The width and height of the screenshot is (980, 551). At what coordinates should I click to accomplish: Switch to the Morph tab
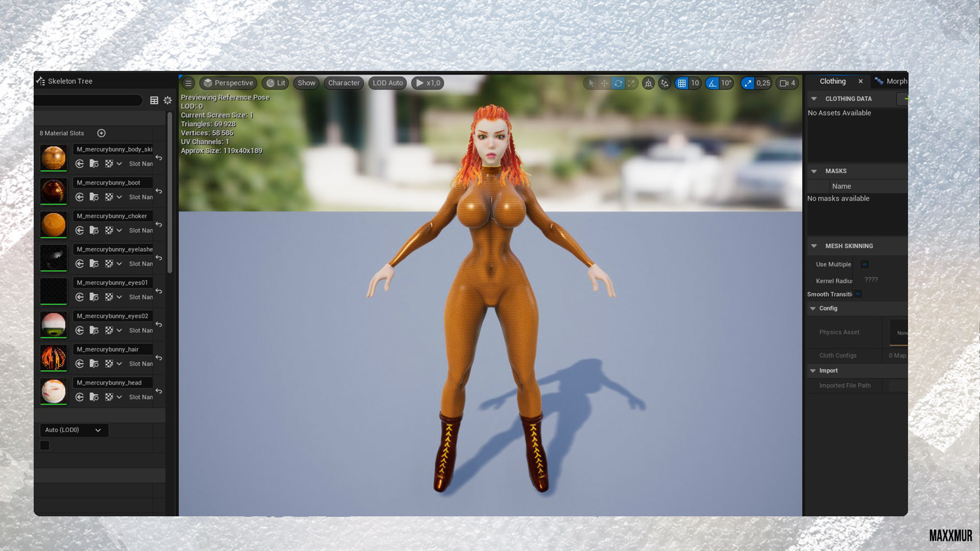coord(891,81)
